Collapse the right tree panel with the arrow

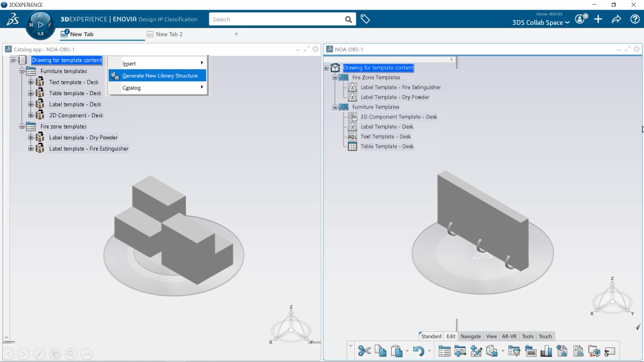(x=451, y=60)
